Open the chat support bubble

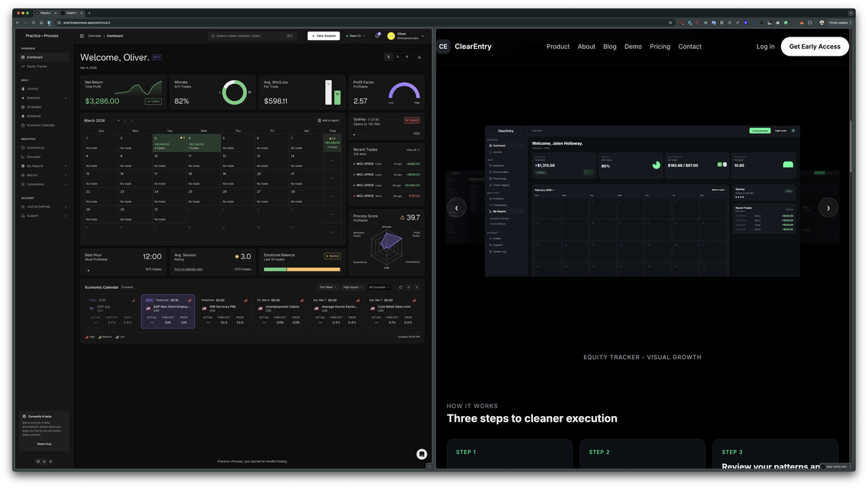tap(422, 454)
